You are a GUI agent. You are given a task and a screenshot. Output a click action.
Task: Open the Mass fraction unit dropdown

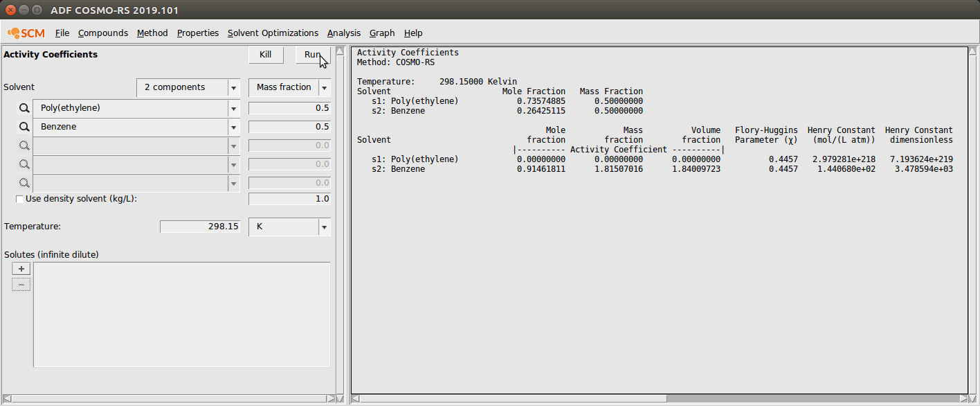click(324, 87)
